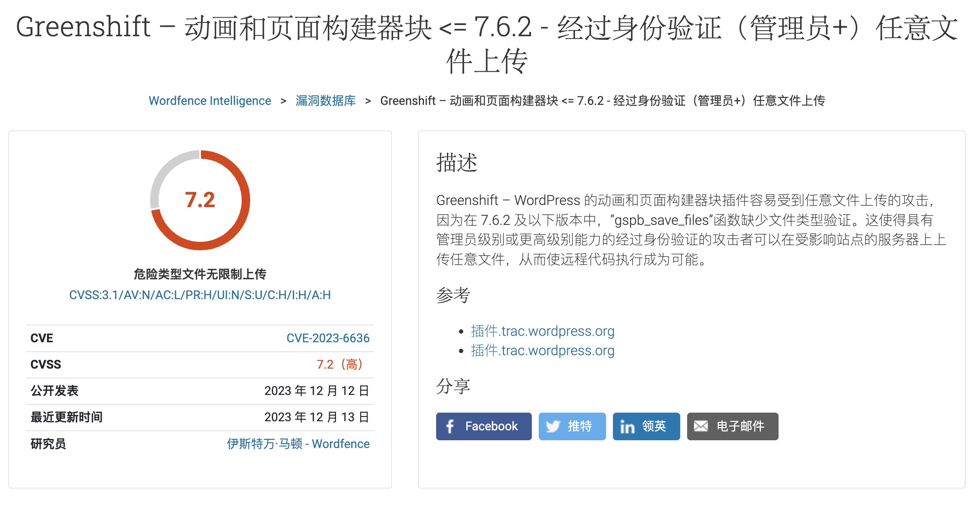
Task: Click the Facebook share button
Action: (484, 426)
